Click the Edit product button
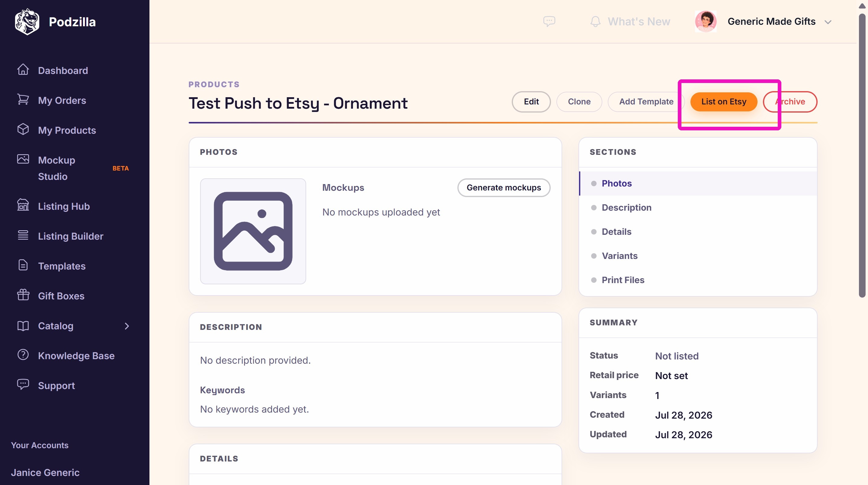The width and height of the screenshot is (868, 485). [x=531, y=102]
